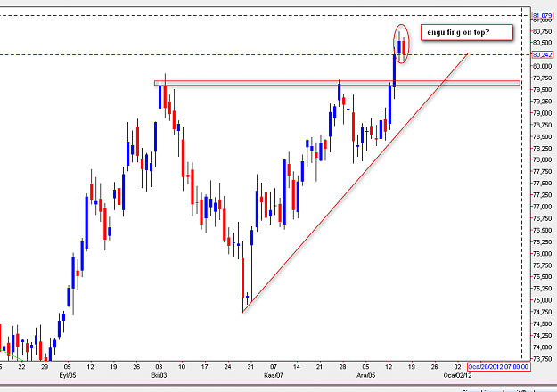Click the day 22 label on time axis

click(21, 367)
